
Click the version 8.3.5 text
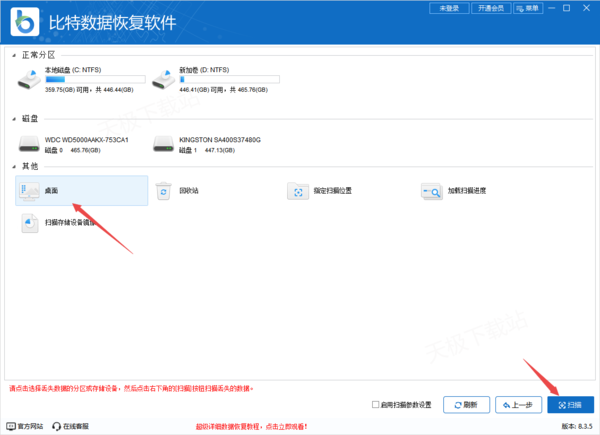[577, 426]
